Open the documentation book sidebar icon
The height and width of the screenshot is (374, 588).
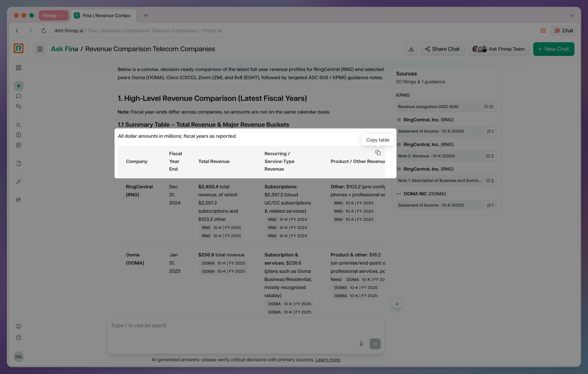tap(19, 326)
